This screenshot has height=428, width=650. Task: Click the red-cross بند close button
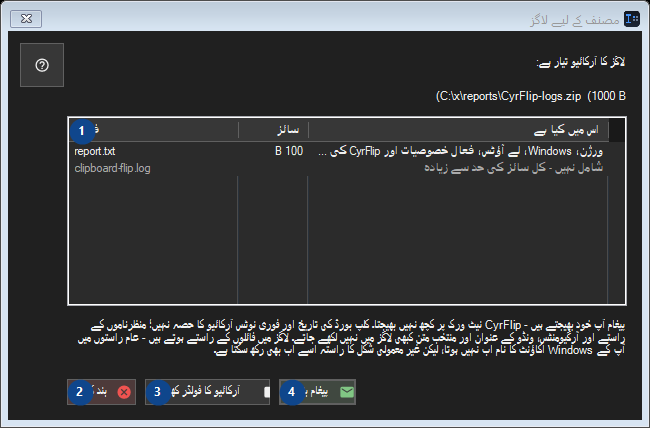click(102, 392)
